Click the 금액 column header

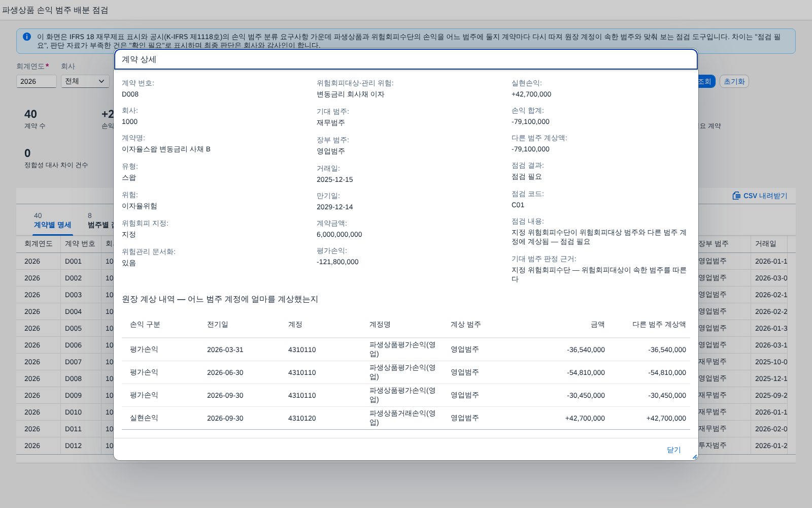[598, 324]
